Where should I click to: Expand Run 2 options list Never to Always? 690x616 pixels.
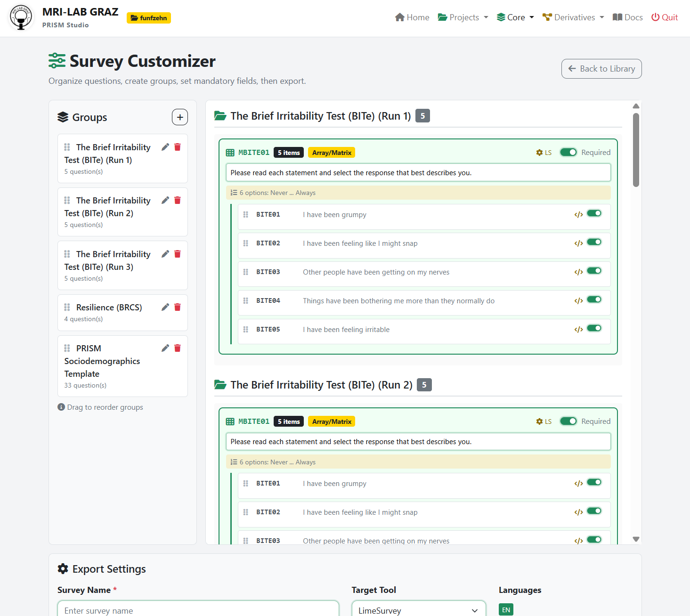click(x=418, y=462)
